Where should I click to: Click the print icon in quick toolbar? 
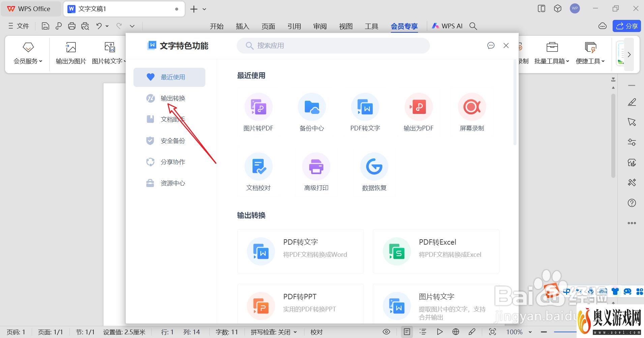tap(71, 26)
